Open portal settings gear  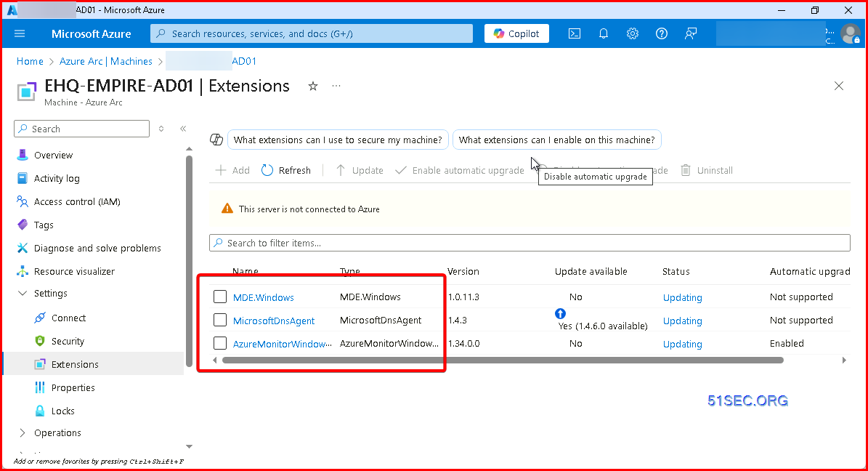pos(632,34)
